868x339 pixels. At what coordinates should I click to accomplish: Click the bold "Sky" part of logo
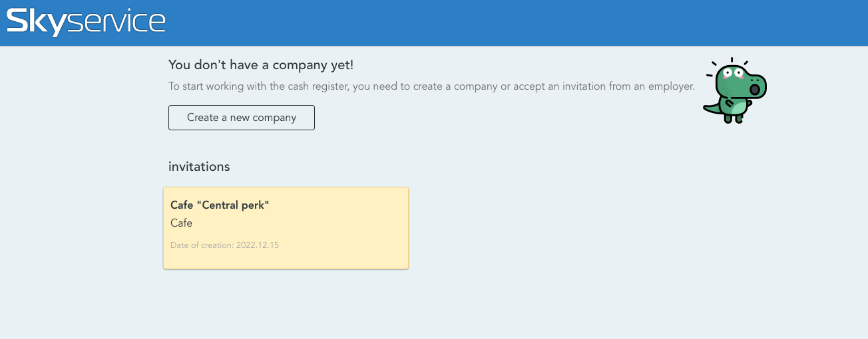point(37,22)
